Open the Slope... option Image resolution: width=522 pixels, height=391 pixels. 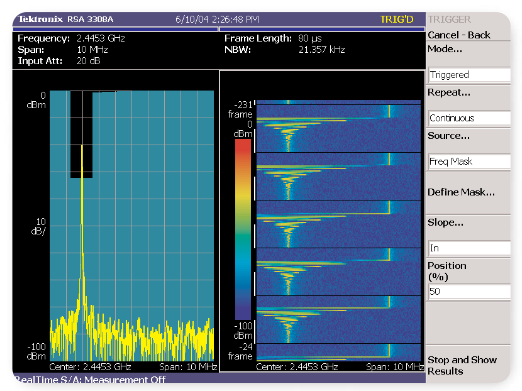445,222
